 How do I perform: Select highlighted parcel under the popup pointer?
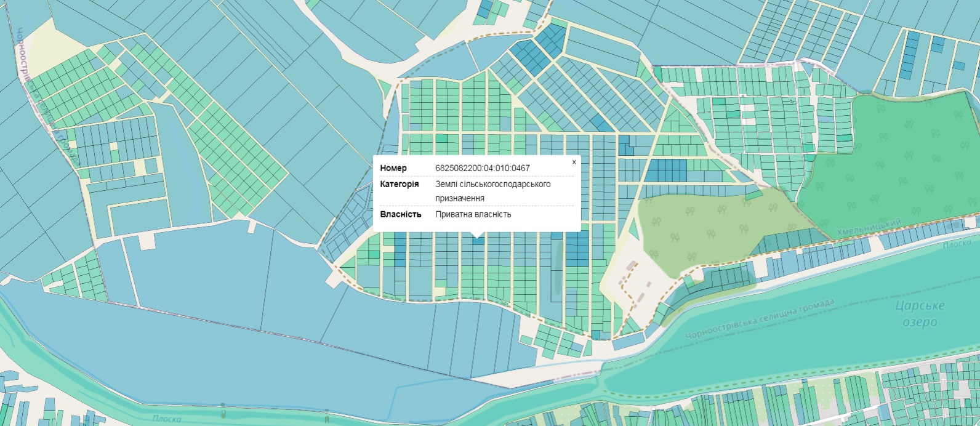(477, 241)
